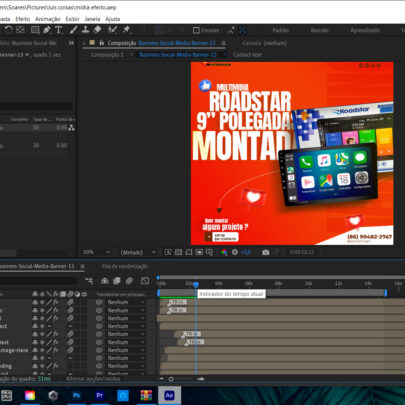Toggle motion blur on Image-Here layer
405x405 pixels.
70,350
